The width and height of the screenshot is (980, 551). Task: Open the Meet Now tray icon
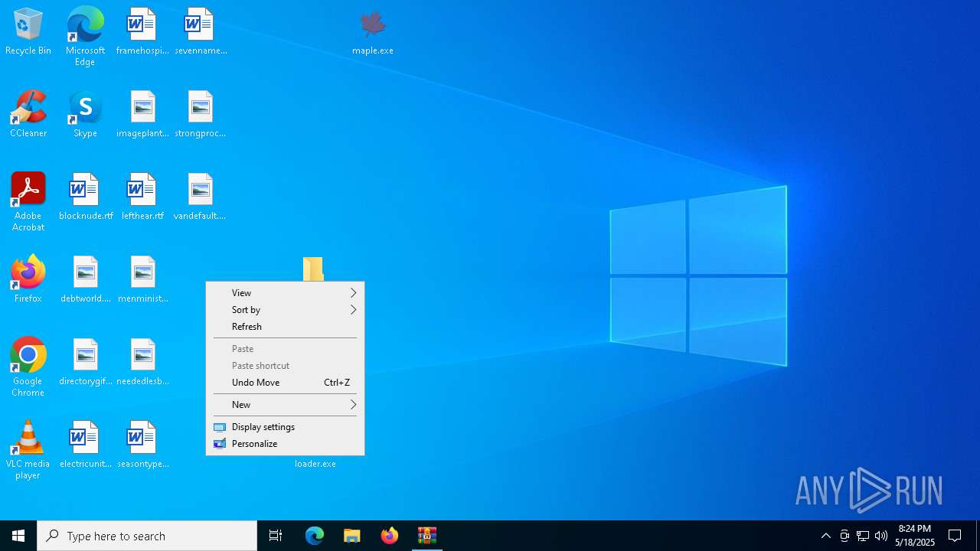click(844, 536)
